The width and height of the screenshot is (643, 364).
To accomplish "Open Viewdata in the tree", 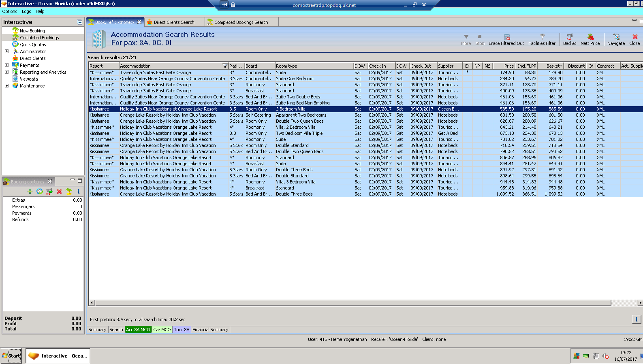I will [x=29, y=79].
